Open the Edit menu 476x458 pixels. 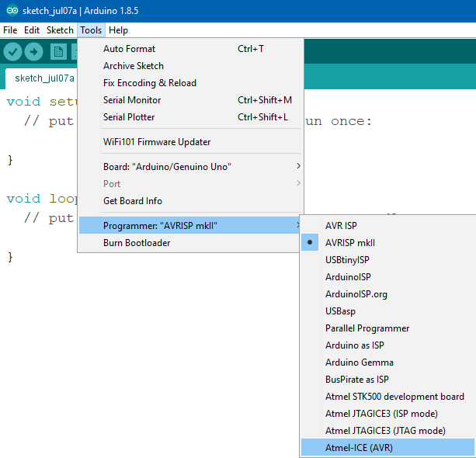click(x=32, y=30)
